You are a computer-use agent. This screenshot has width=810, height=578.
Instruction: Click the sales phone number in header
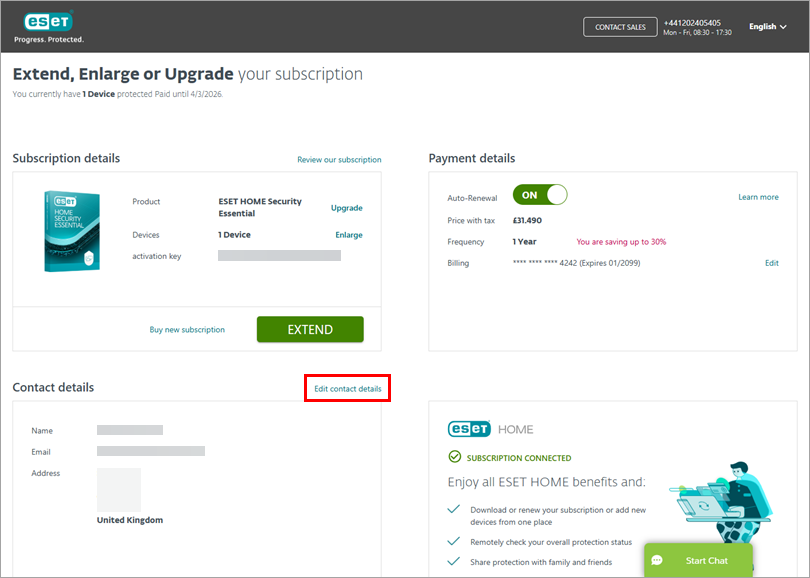[x=691, y=22]
